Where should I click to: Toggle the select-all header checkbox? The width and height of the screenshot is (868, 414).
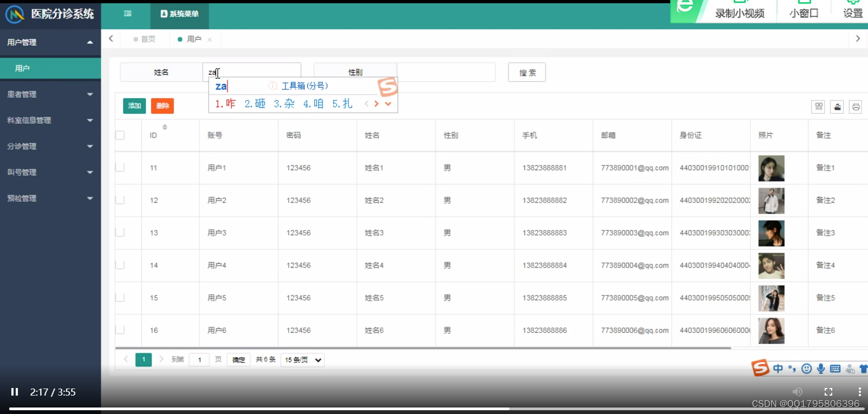(x=120, y=135)
